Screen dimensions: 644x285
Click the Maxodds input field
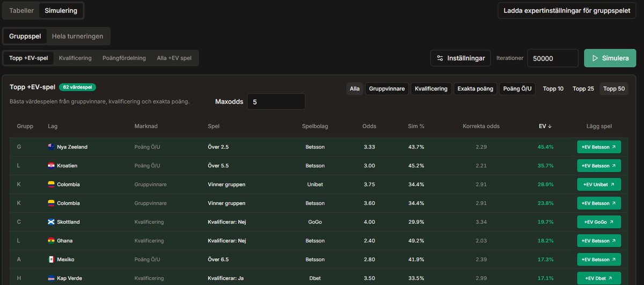[276, 101]
